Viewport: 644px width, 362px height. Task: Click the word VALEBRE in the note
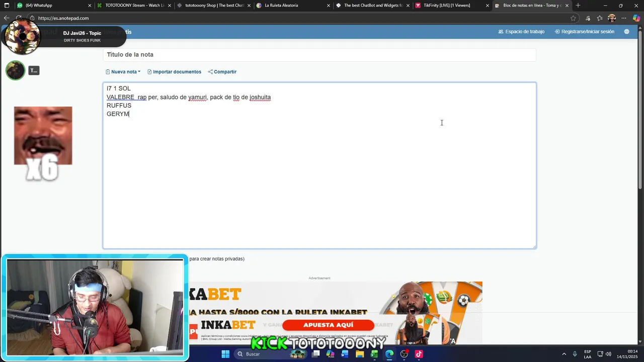pyautogui.click(x=120, y=97)
